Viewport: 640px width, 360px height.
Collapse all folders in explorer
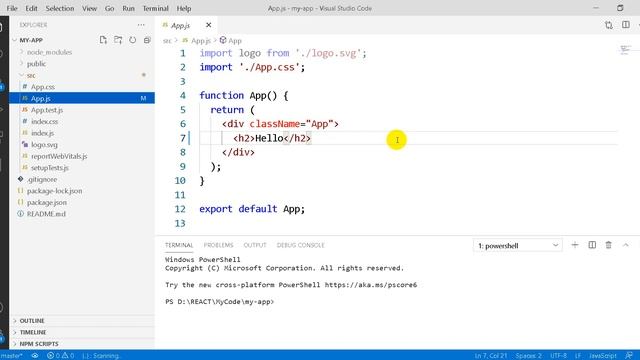point(147,40)
